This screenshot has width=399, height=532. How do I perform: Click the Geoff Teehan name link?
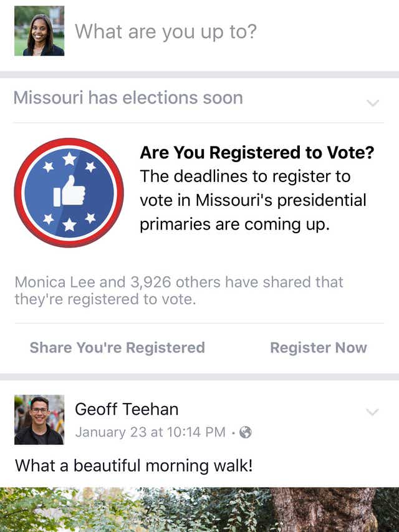tap(127, 410)
